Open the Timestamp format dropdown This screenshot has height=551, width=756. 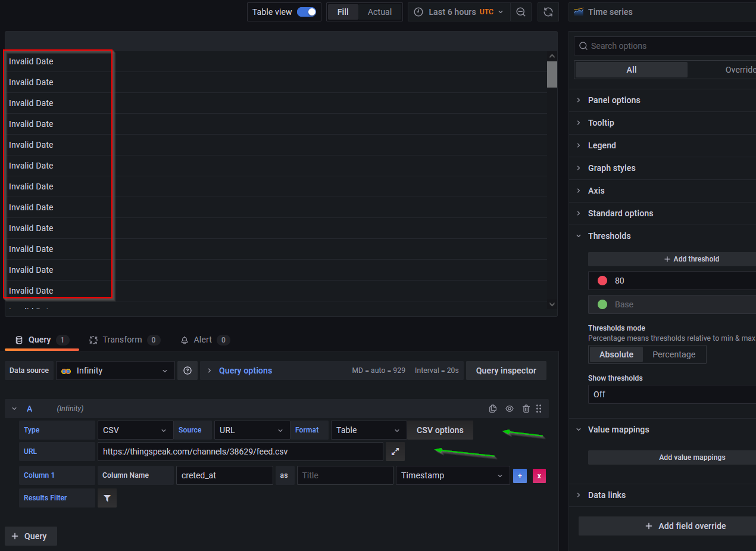pyautogui.click(x=452, y=476)
